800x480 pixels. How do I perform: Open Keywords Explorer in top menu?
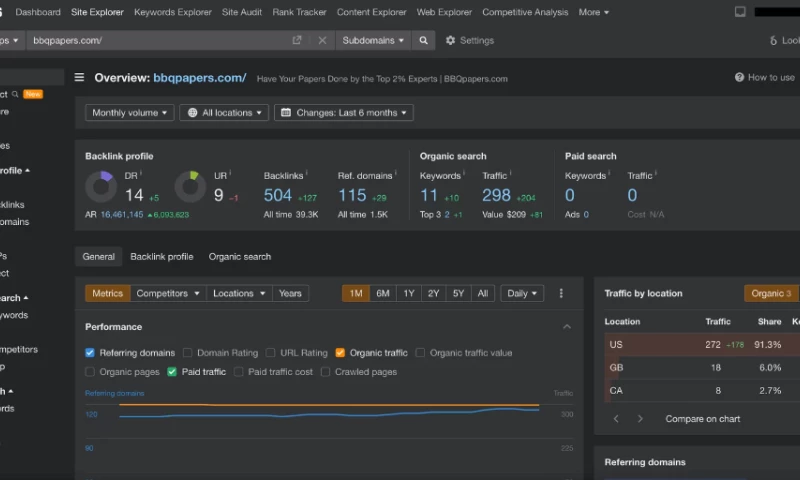pos(173,12)
